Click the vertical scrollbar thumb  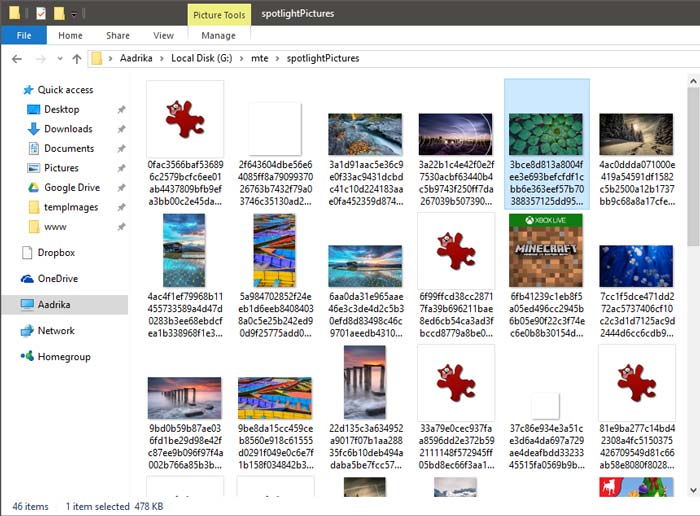[x=693, y=167]
